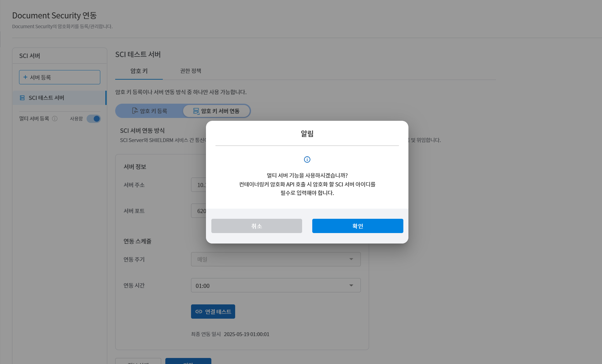Toggle the 멀티 서버 등록 switch
The width and height of the screenshot is (602, 364).
pos(94,119)
